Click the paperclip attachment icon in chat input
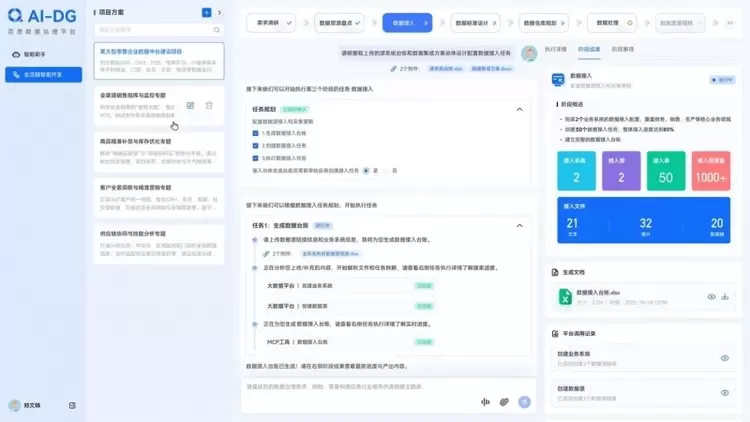 pyautogui.click(x=504, y=402)
